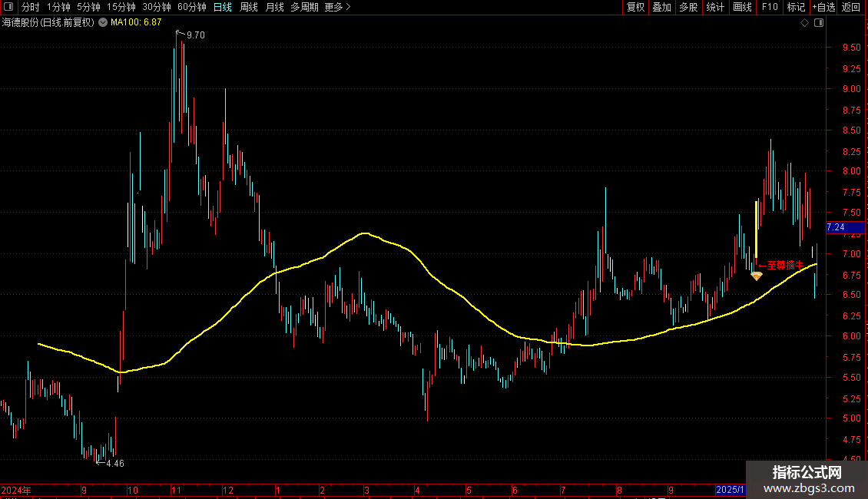Image resolution: width=868 pixels, height=499 pixels.
Task: Activate the 画线 drawing tool
Action: (x=742, y=7)
